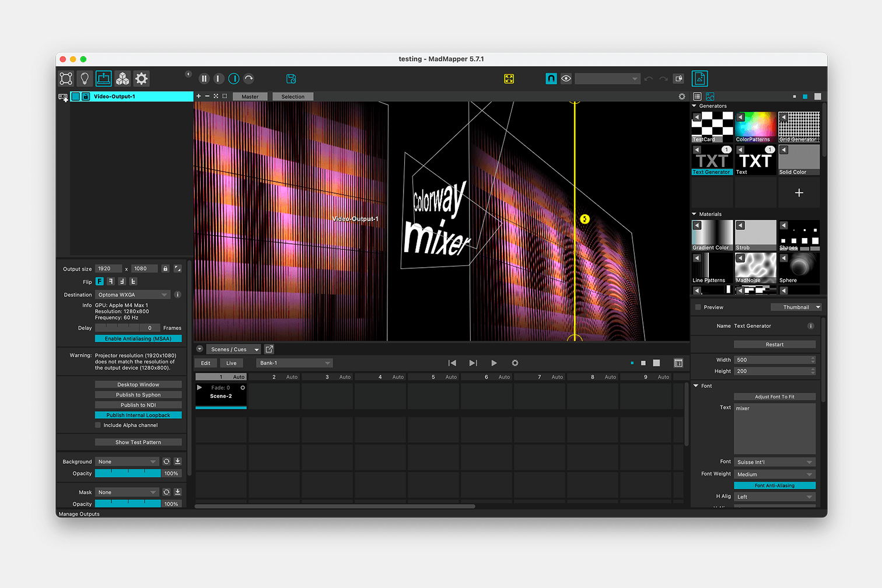882x588 pixels.
Task: Open the Bank-1 dropdown
Action: pos(294,363)
